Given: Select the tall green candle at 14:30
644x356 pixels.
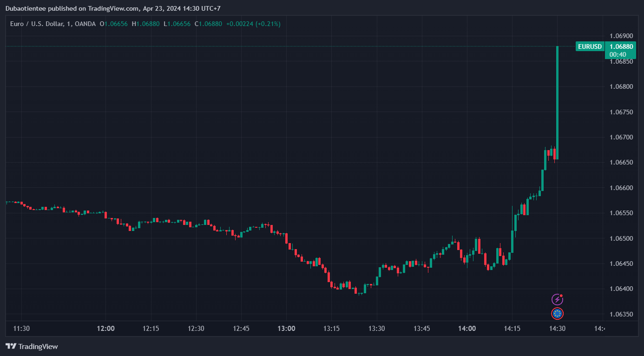Looking at the screenshot, I should [x=557, y=103].
